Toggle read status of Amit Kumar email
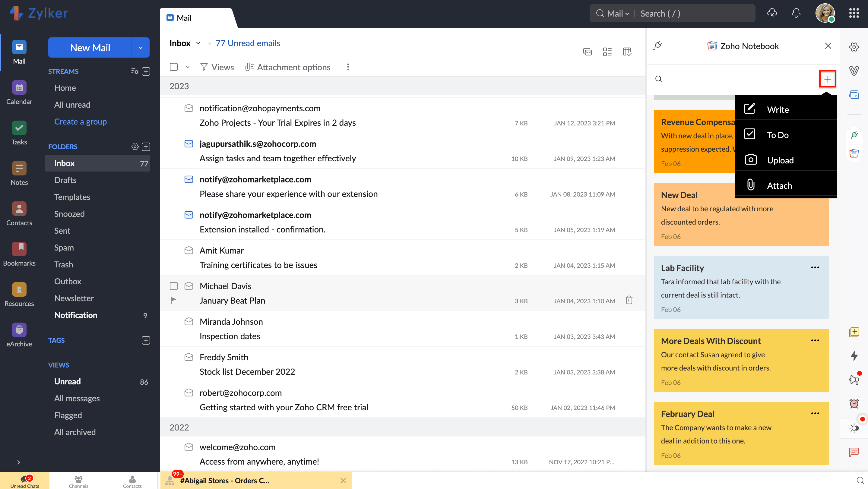Image resolution: width=868 pixels, height=489 pixels. point(189,251)
